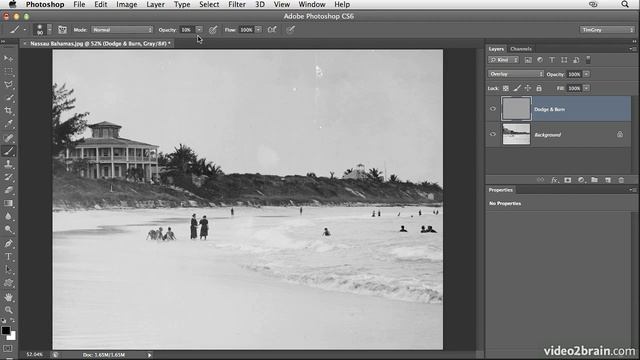Hide the Background layer
This screenshot has height=360, width=640.
pos(493,134)
